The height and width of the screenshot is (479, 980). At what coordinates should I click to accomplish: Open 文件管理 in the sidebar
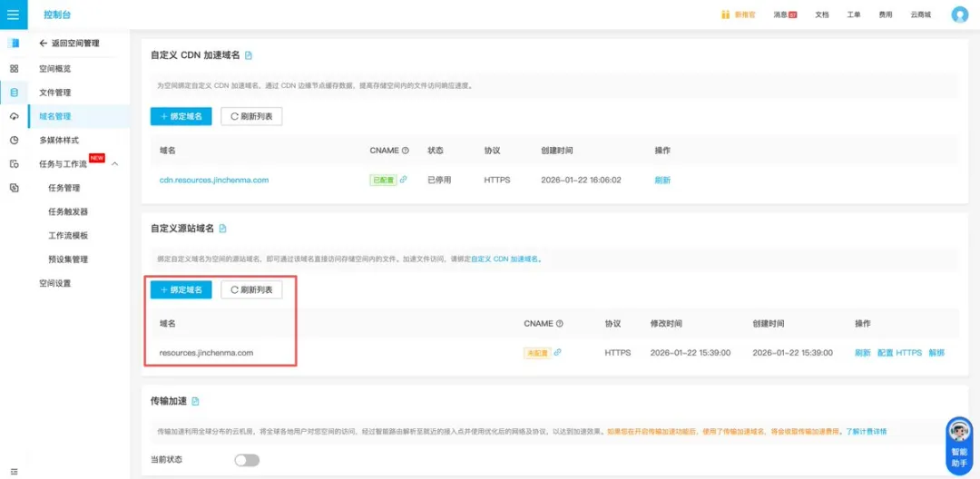point(54,93)
